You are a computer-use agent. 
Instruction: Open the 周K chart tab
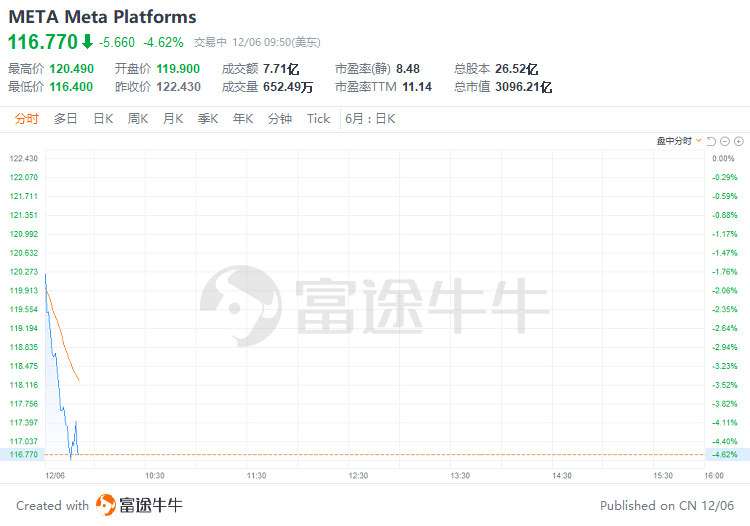click(138, 119)
